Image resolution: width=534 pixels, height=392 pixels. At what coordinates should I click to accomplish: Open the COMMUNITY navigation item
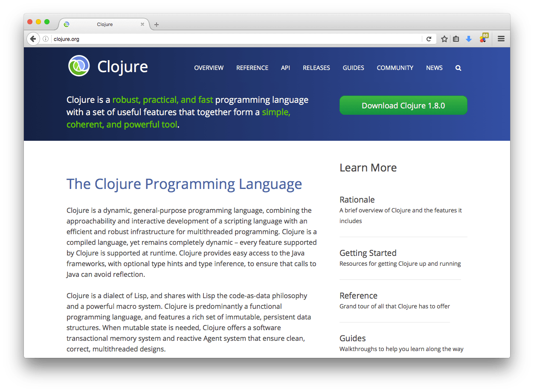pyautogui.click(x=395, y=68)
